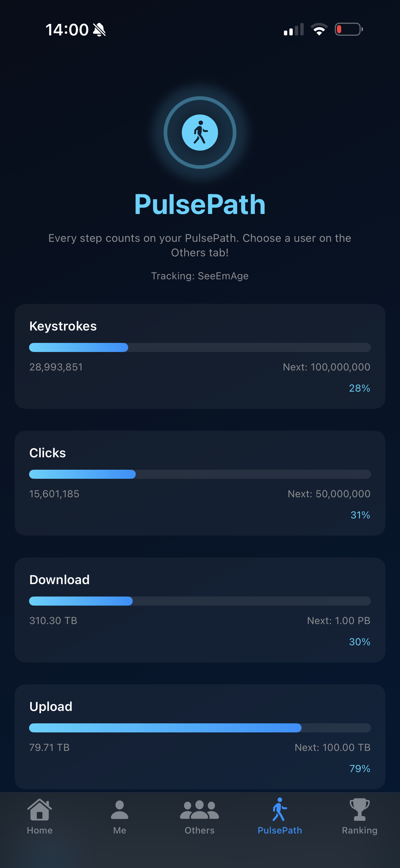Tap the PulsePath title heading
400x868 pixels.
pos(200,204)
